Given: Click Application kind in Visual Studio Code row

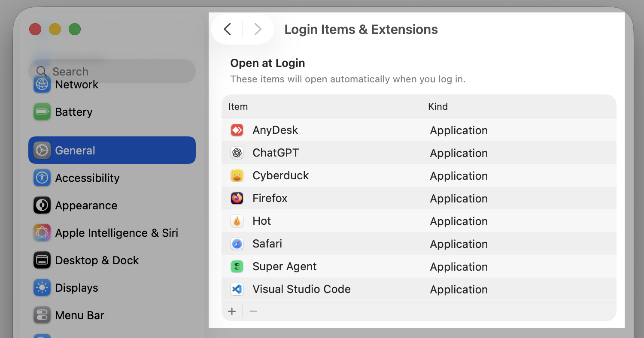Looking at the screenshot, I should click(459, 290).
